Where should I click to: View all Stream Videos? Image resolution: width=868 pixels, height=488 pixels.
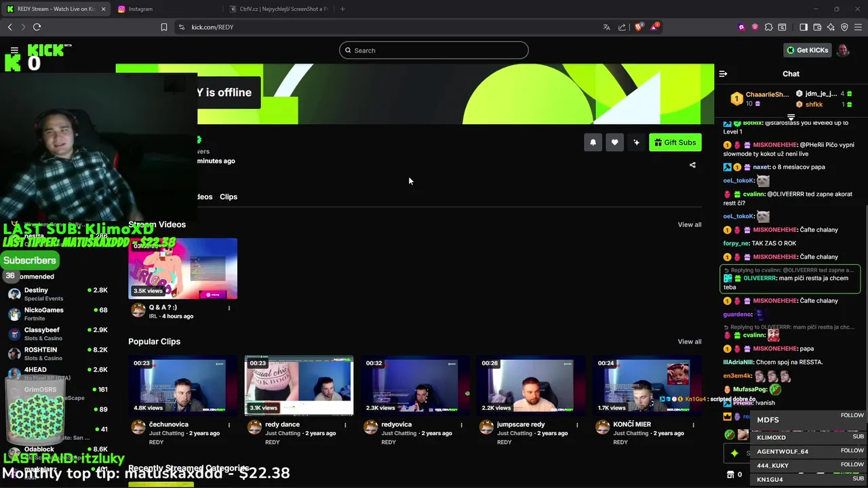point(690,224)
